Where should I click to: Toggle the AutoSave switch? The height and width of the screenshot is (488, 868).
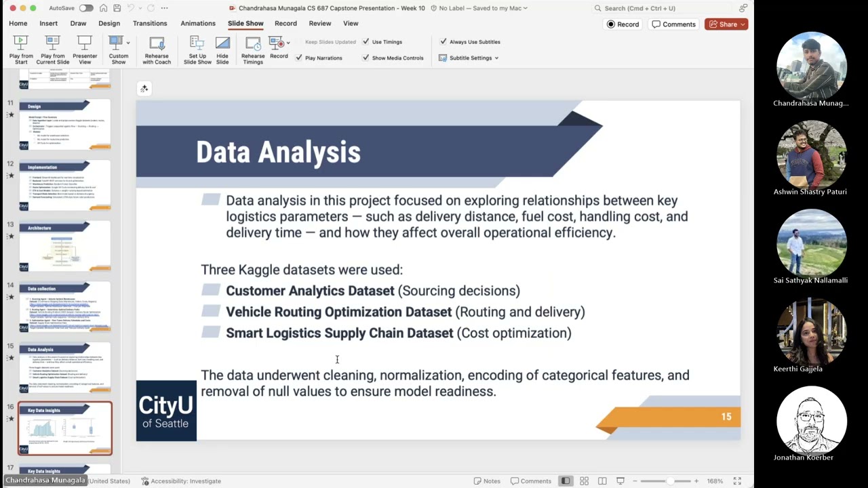tap(86, 8)
